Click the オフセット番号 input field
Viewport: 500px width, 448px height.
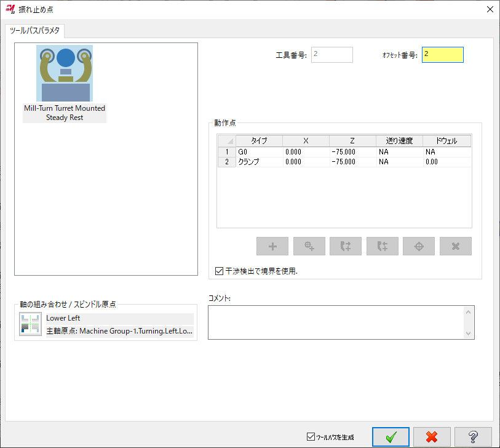click(443, 55)
